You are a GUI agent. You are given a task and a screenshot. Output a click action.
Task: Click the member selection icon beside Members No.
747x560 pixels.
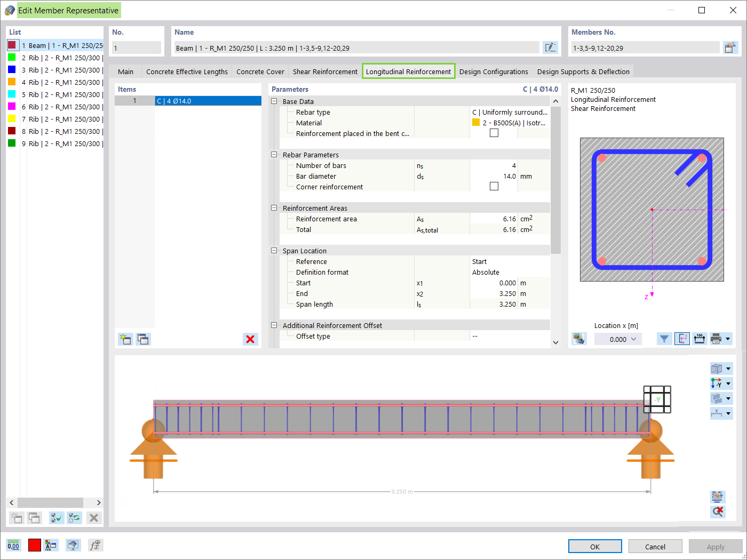pyautogui.click(x=730, y=47)
